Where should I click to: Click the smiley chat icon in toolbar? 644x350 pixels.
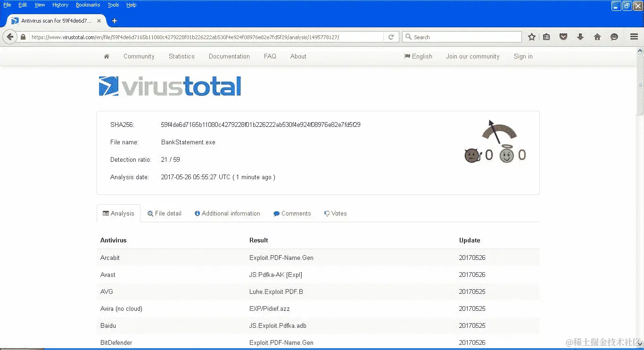pos(614,37)
